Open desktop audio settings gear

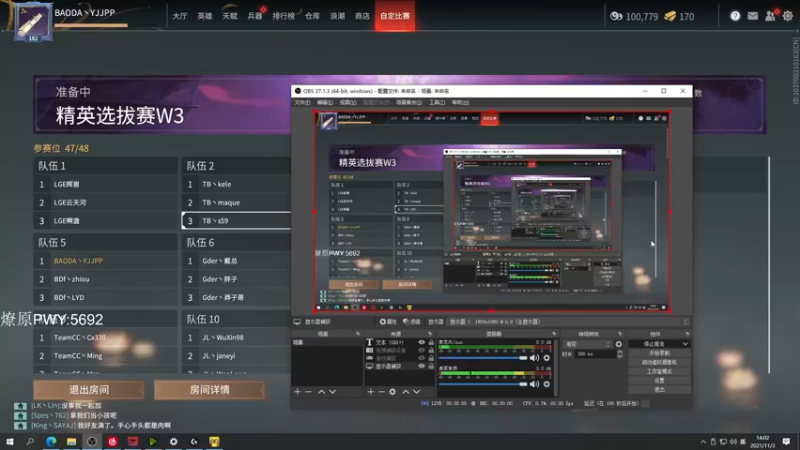[547, 384]
